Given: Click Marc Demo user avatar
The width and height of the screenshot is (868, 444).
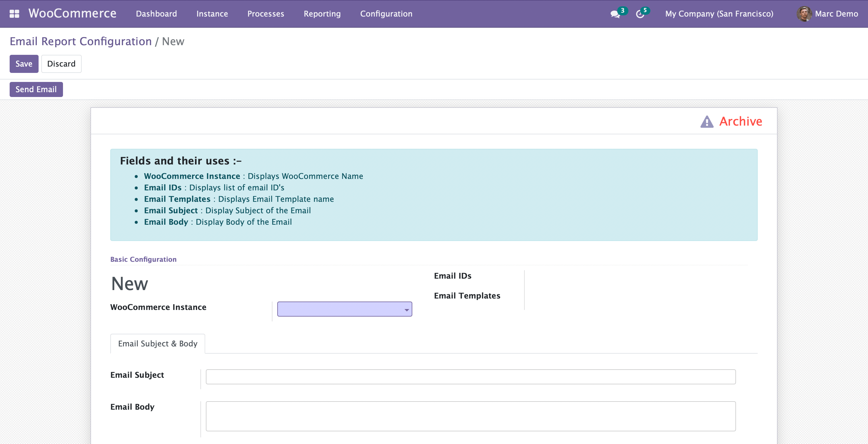Looking at the screenshot, I should click(x=804, y=14).
